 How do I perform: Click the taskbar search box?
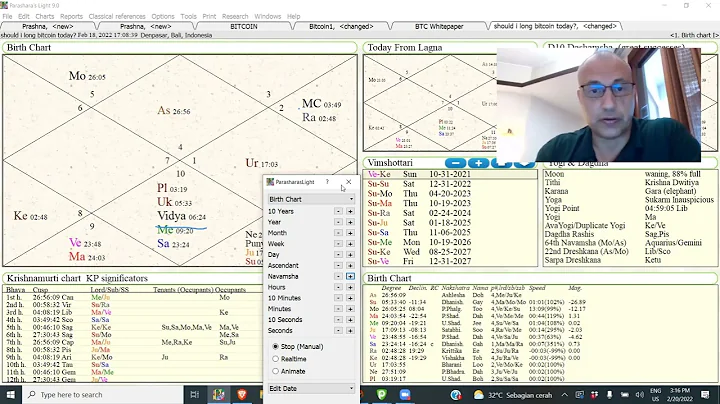tap(102, 395)
